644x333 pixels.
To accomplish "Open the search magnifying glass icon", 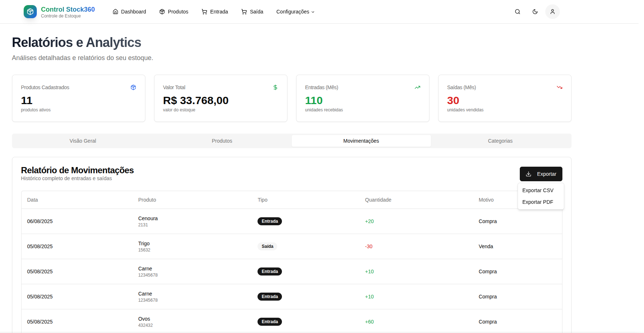I will point(518,11).
